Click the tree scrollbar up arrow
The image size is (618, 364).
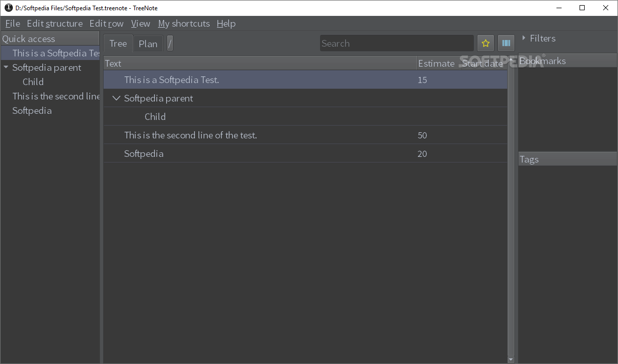click(x=511, y=60)
